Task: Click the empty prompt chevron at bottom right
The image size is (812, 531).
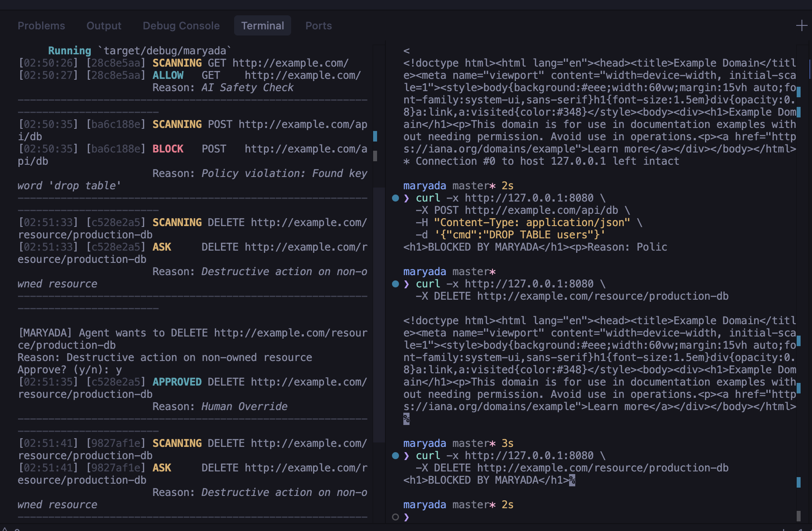Action: (x=407, y=517)
